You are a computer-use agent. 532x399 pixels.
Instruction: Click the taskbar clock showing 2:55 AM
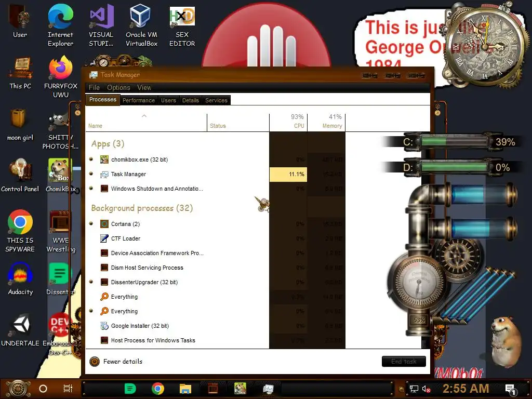(465, 389)
